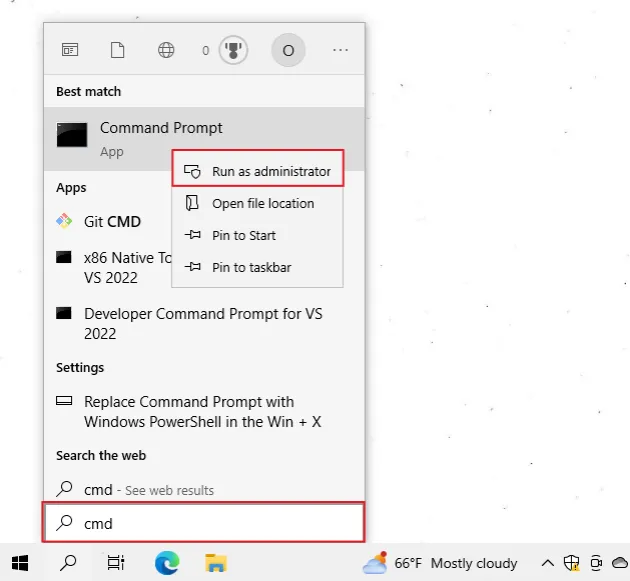This screenshot has height=581, width=630.
Task: Open the Windows Start button
Action: [20, 563]
